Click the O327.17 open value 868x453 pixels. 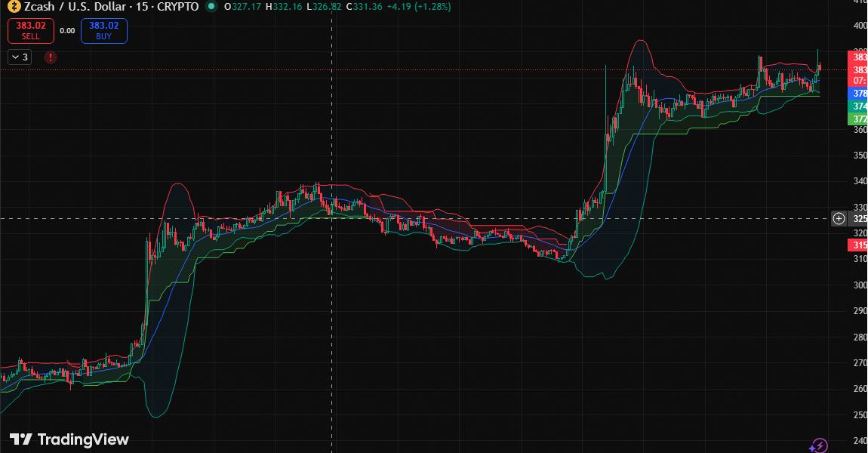click(242, 7)
